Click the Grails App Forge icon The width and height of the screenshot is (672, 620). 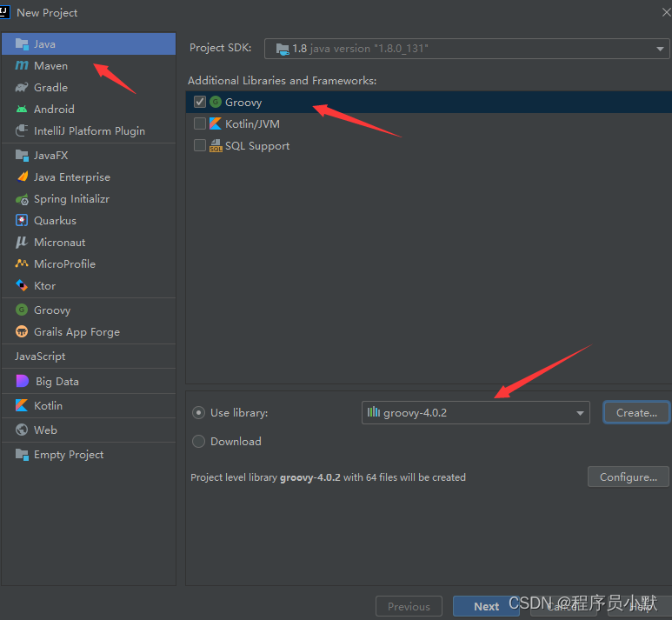pyautogui.click(x=22, y=331)
